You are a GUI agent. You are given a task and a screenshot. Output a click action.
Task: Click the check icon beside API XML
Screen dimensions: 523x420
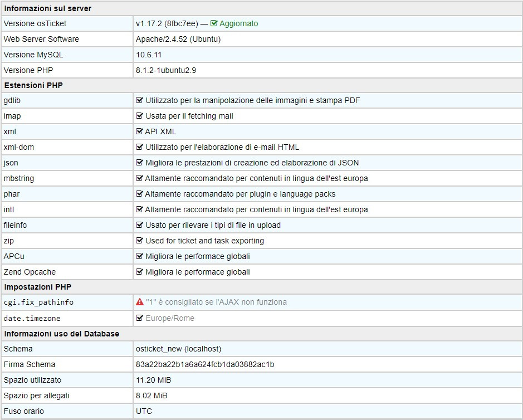pyautogui.click(x=140, y=131)
